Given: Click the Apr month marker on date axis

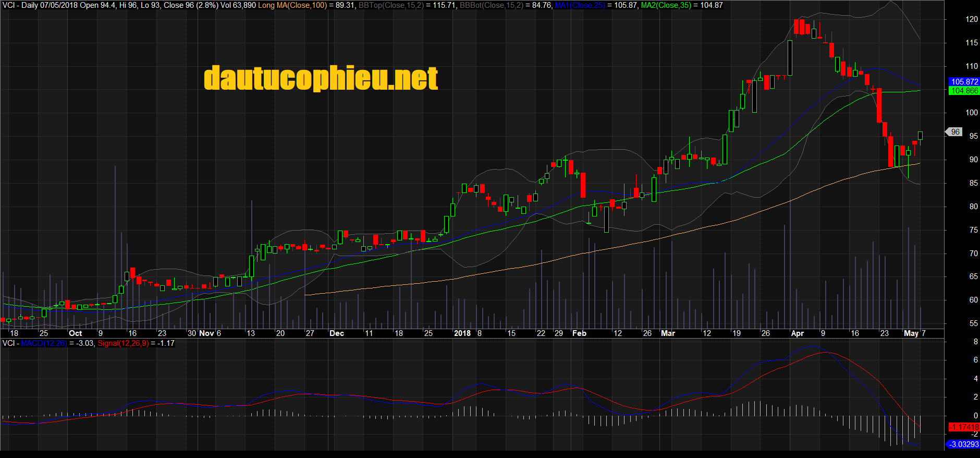Looking at the screenshot, I should point(797,333).
